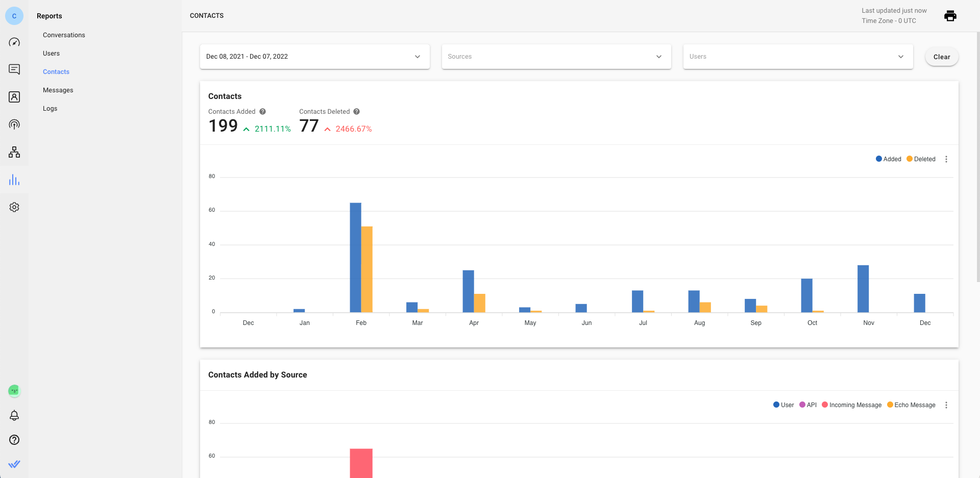Click the Feb Added blue bar
980x478 pixels.
pyautogui.click(x=355, y=258)
